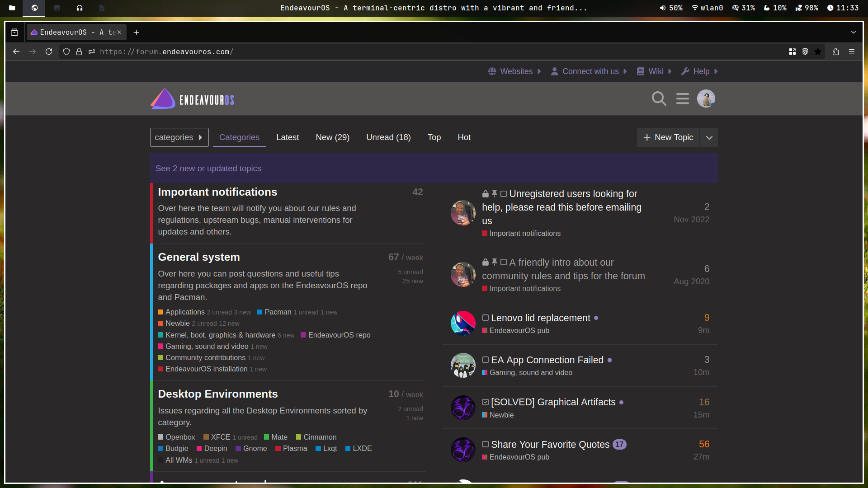Click the QR grid icon in address bar

point(793,52)
